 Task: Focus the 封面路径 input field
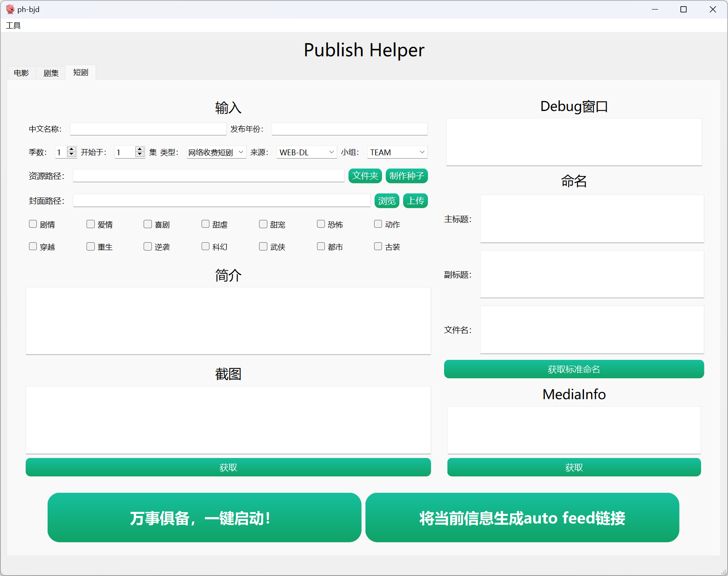(222, 200)
